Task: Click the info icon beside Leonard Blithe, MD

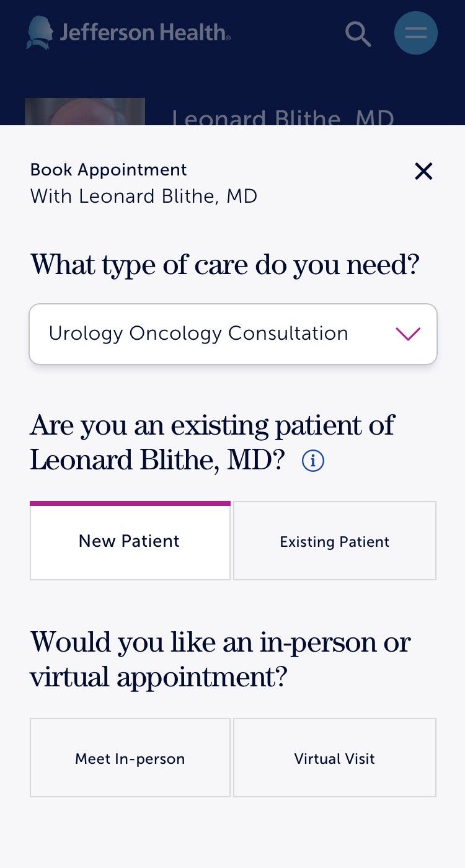Action: (x=313, y=461)
